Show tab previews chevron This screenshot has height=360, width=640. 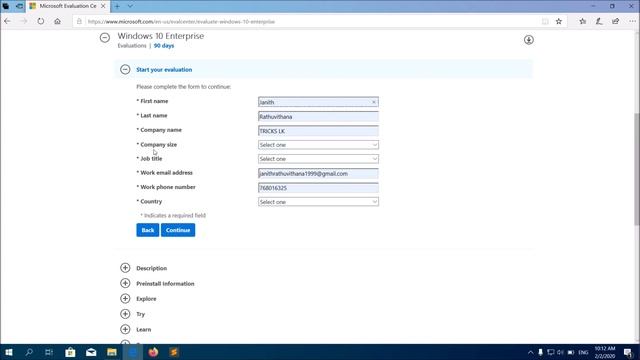pyautogui.click(x=130, y=6)
